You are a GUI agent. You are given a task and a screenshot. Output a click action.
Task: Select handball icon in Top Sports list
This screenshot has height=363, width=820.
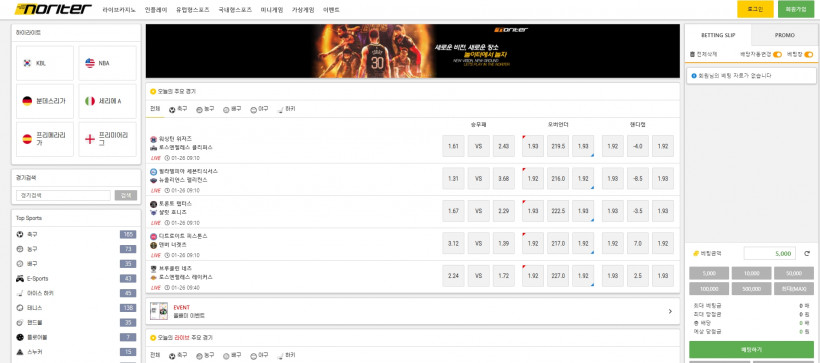20,322
